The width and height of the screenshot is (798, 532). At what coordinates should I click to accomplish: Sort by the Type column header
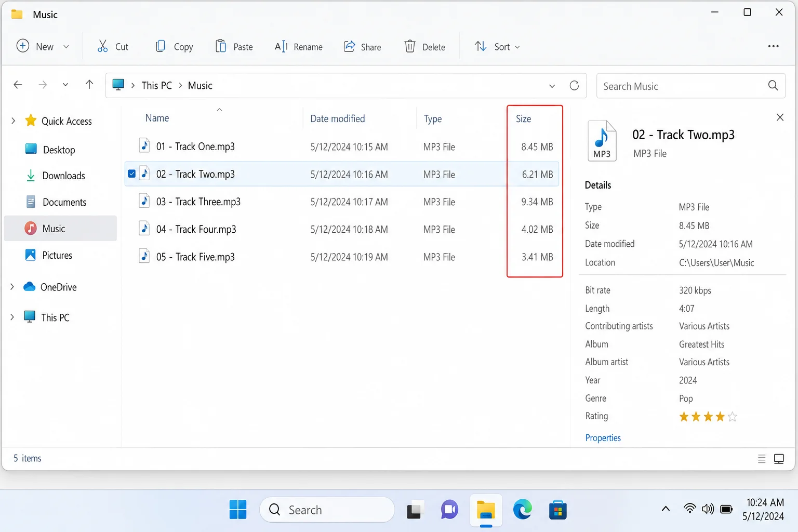(432, 119)
